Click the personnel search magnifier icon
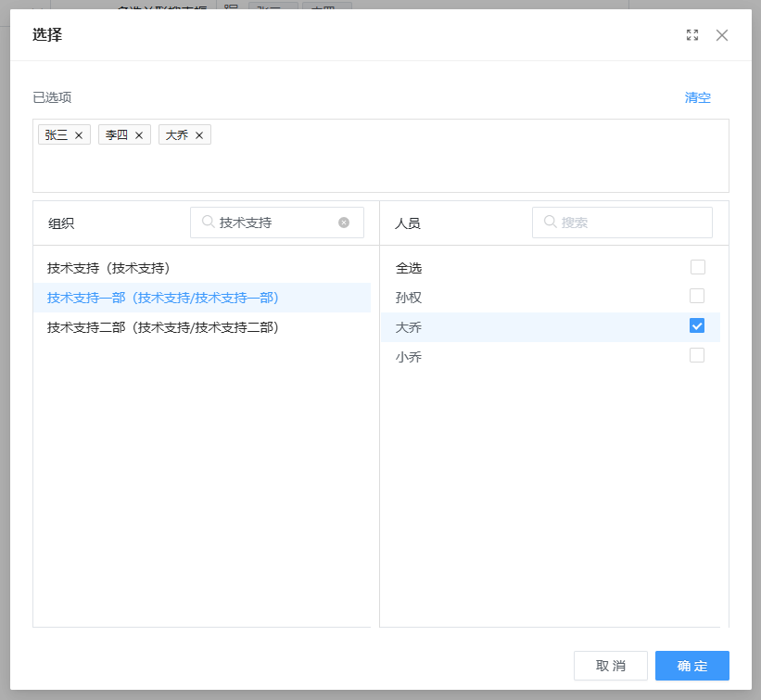The height and width of the screenshot is (700, 761). (x=551, y=223)
